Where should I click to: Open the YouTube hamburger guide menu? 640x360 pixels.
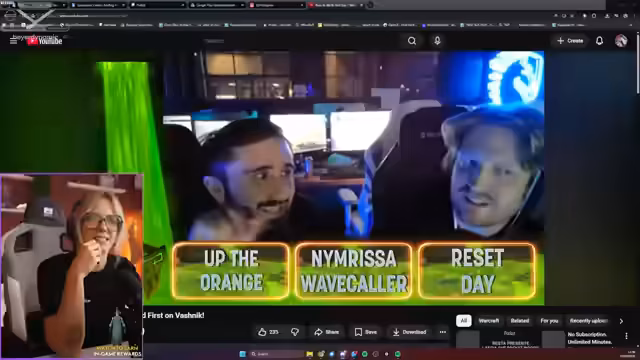click(x=13, y=41)
